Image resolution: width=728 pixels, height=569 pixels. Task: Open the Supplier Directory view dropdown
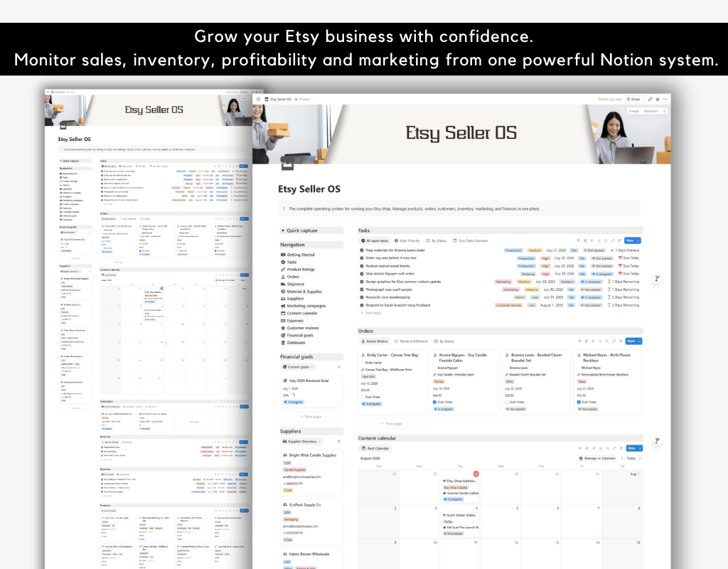[301, 441]
